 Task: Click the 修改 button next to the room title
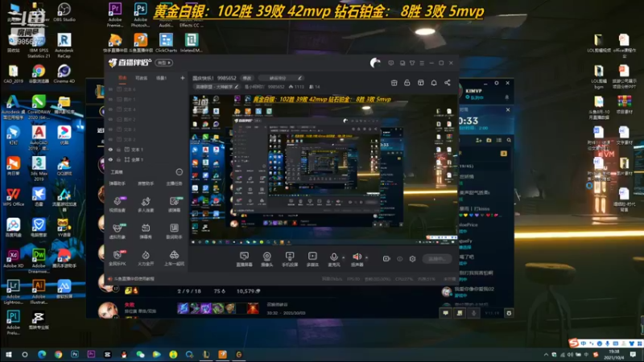[x=247, y=78]
